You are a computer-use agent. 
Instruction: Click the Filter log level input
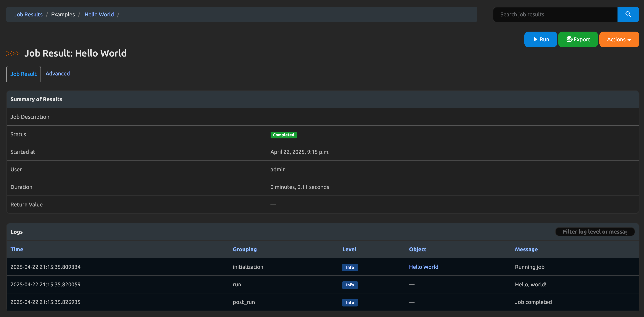(595, 232)
